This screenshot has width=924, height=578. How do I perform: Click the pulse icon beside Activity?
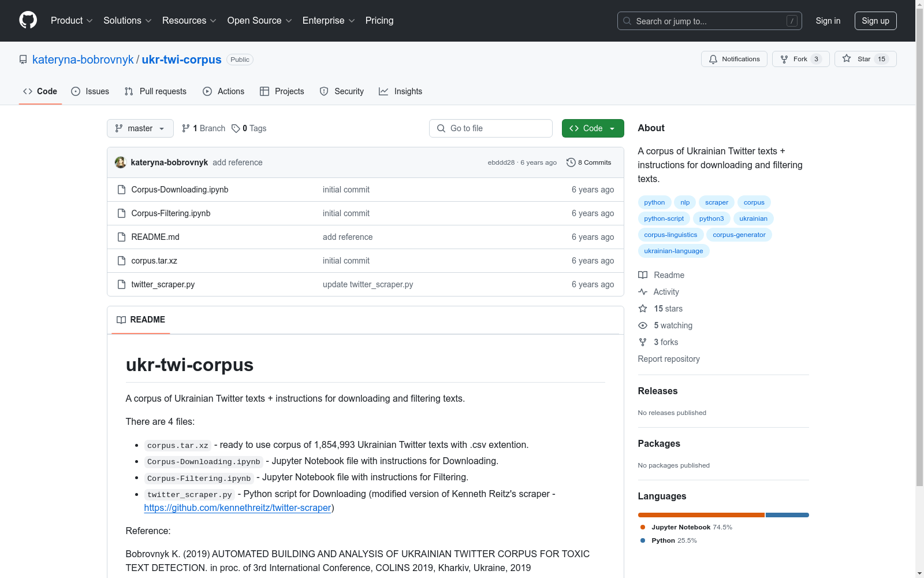tap(643, 292)
